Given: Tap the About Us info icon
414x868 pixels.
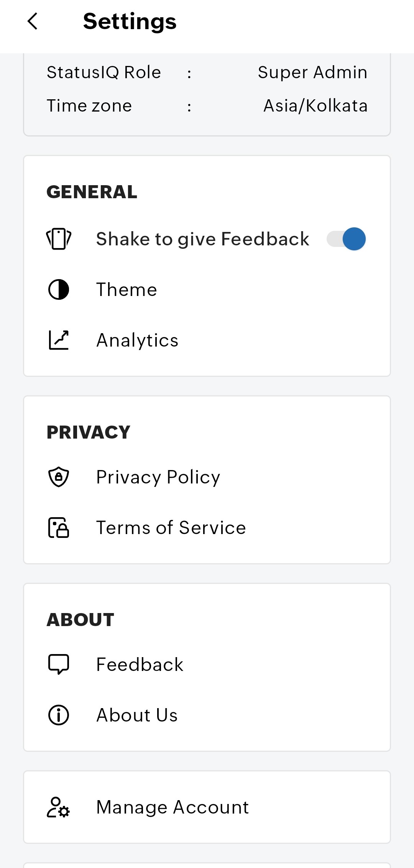Looking at the screenshot, I should coord(59,715).
